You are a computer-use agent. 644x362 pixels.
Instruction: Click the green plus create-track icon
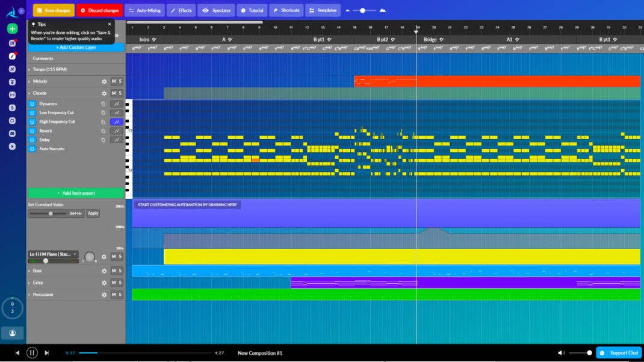click(x=12, y=29)
